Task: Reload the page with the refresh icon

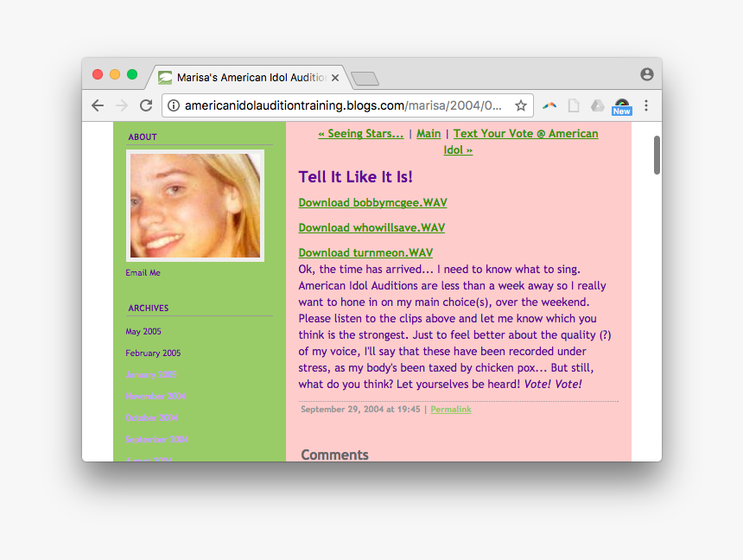Action: (146, 105)
